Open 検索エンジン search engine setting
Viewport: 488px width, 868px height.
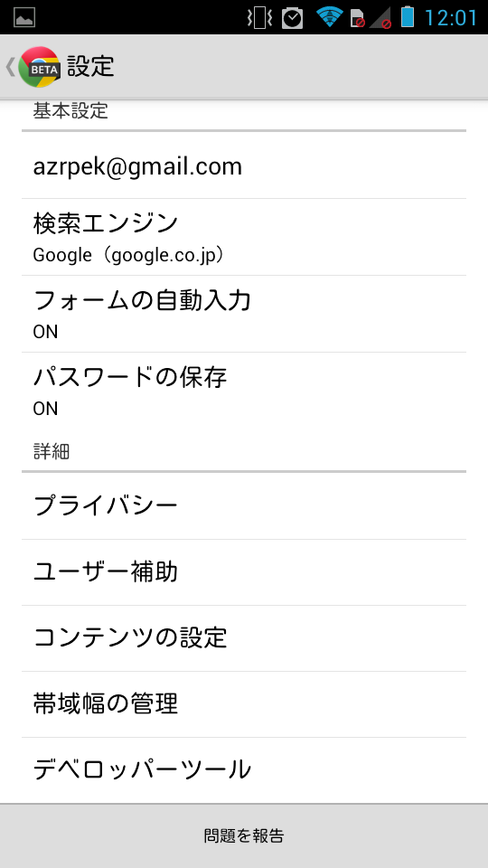coord(244,238)
